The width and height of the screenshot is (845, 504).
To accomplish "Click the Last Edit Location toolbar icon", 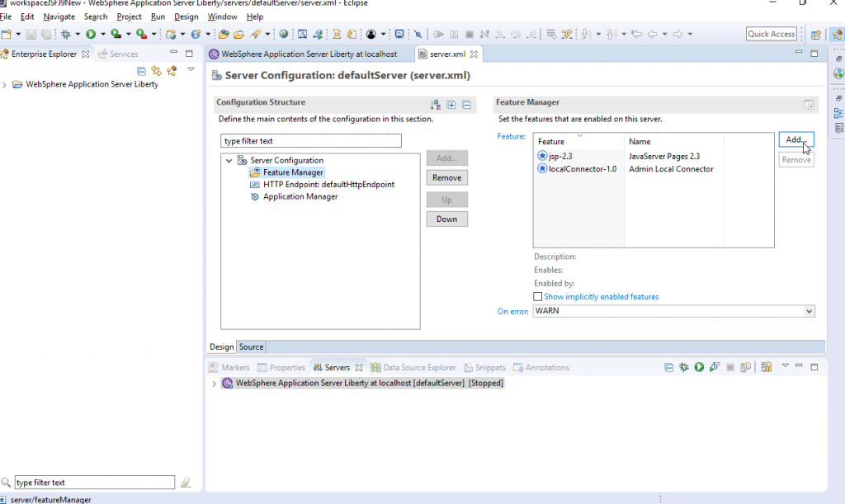I will (636, 34).
